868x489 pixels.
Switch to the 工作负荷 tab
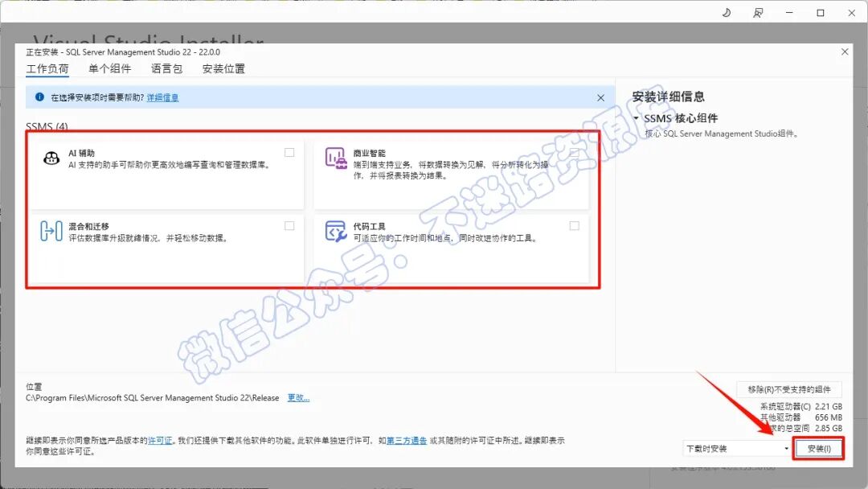click(47, 68)
